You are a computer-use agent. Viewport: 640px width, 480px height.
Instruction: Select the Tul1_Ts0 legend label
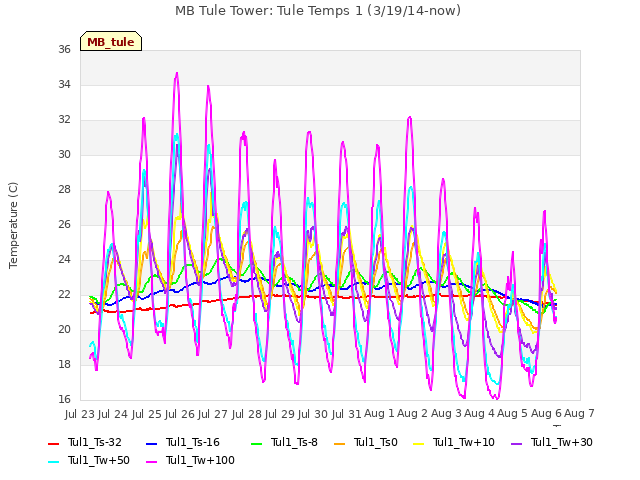click(x=376, y=442)
